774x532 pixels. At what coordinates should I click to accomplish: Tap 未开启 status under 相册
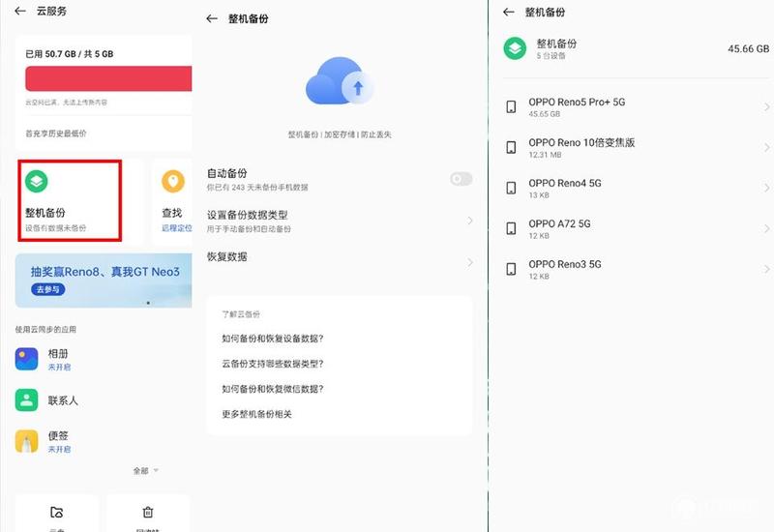pos(59,368)
